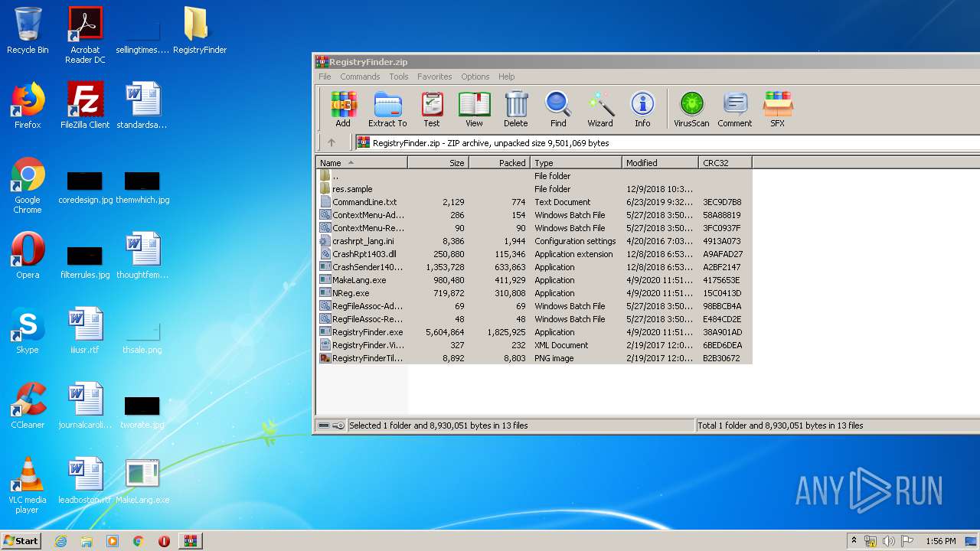Open the Commands menu
The width and height of the screenshot is (980, 551).
[x=360, y=77]
